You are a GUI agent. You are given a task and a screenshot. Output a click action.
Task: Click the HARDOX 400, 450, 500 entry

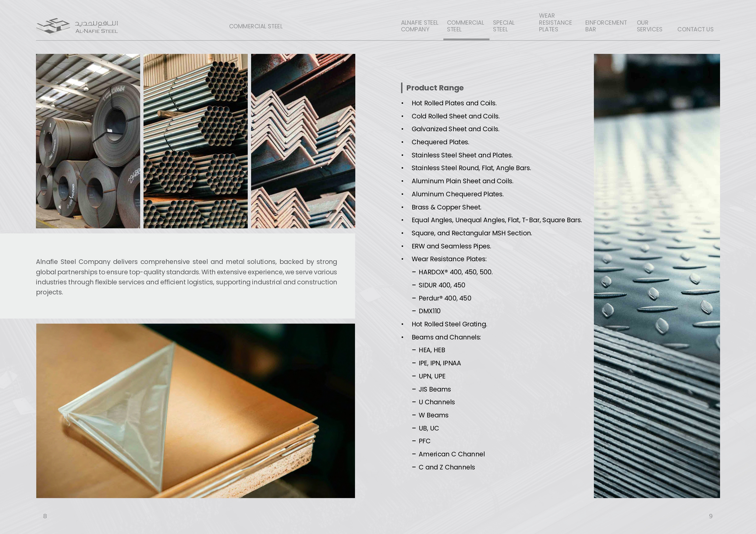click(x=455, y=272)
